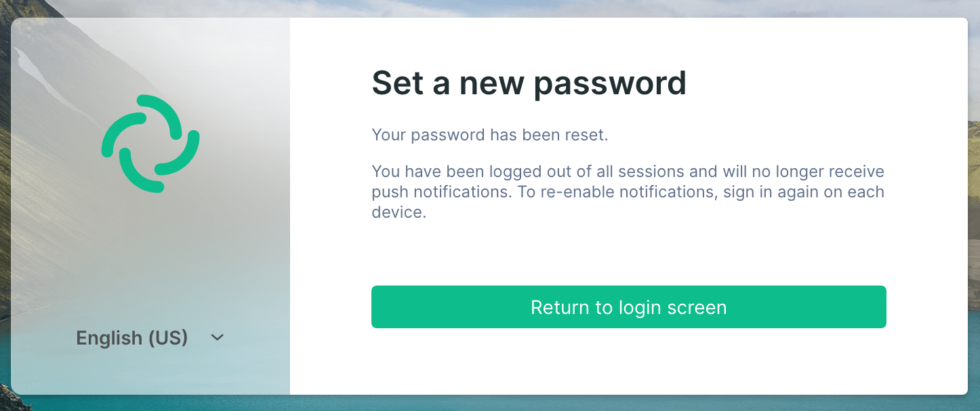Return to login screen
This screenshot has width=980, height=411.
coord(629,307)
